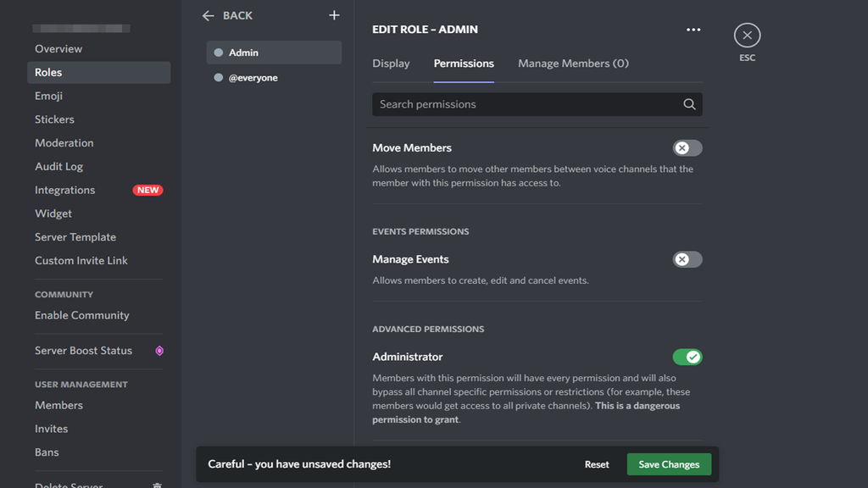This screenshot has height=488, width=868.
Task: Switch to the Display tab
Action: pos(392,63)
